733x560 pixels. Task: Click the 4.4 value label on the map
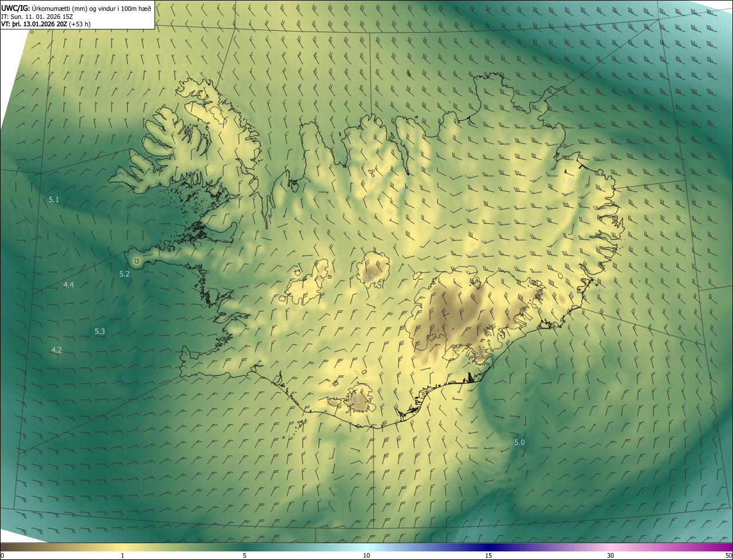click(x=69, y=285)
